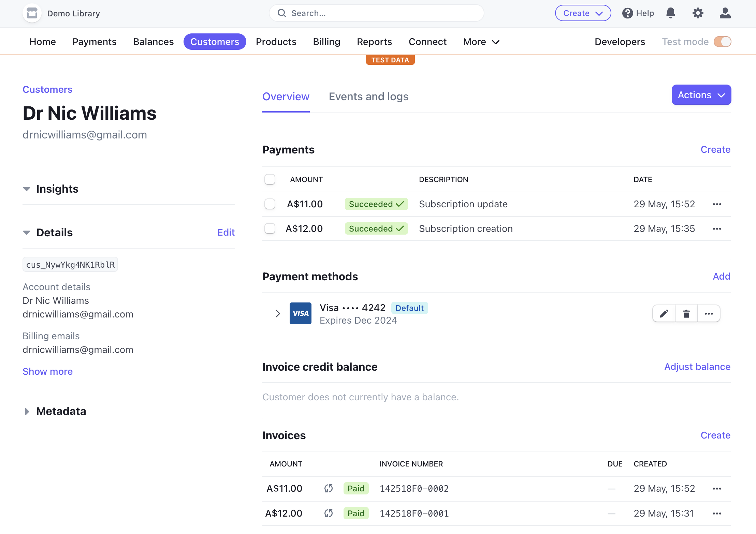This screenshot has height=534, width=756.
Task: Open the Actions dropdown
Action: [701, 95]
